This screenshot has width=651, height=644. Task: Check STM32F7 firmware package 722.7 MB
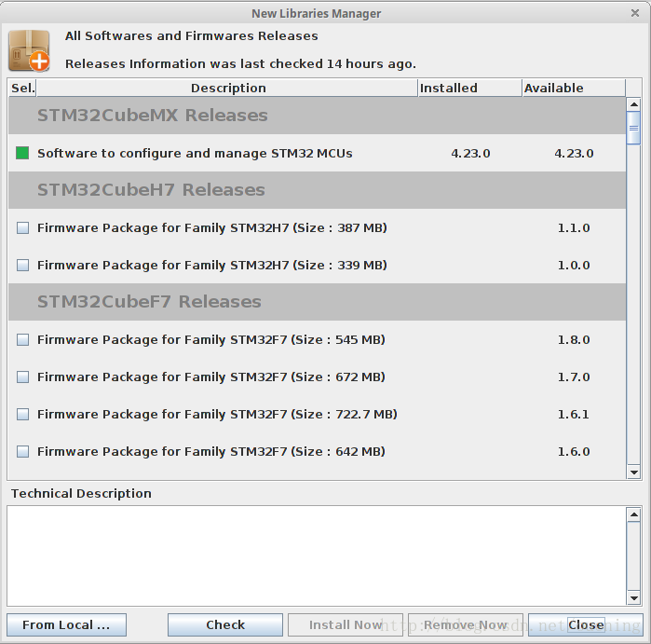click(x=23, y=414)
